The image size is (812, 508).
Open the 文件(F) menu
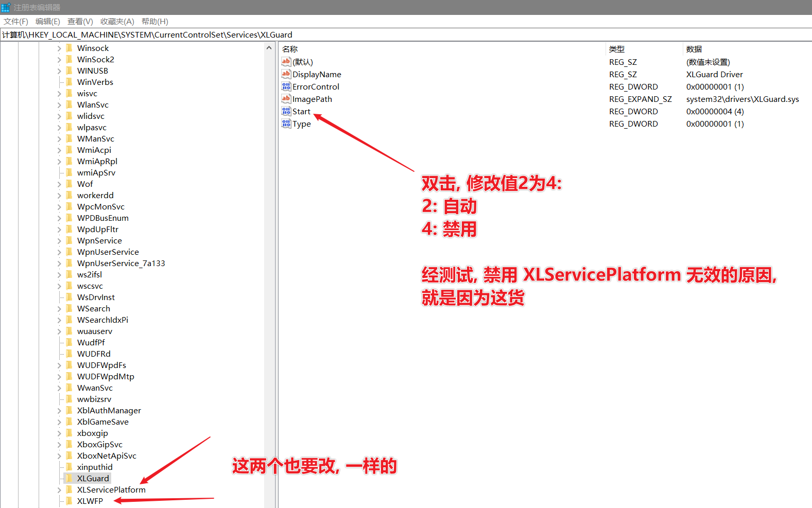(16, 21)
